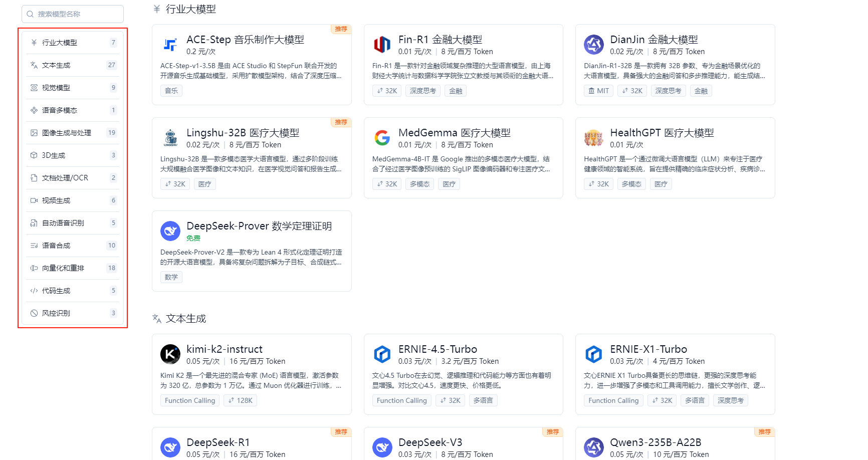Screen dimensions: 868x460
Task: Click the 文本生成 section heading
Action: pyautogui.click(x=186, y=319)
